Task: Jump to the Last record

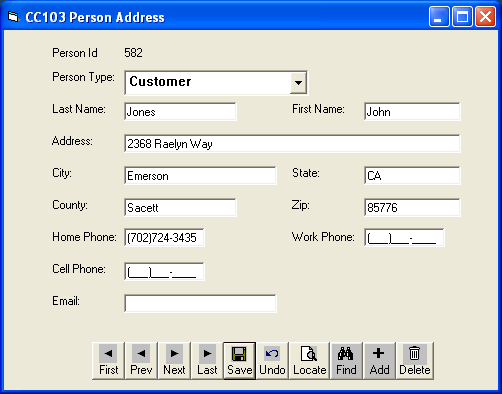Action: [207, 361]
